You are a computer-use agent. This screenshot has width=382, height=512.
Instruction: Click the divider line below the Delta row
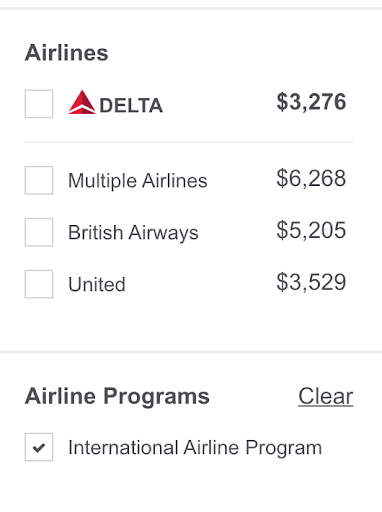(189, 142)
